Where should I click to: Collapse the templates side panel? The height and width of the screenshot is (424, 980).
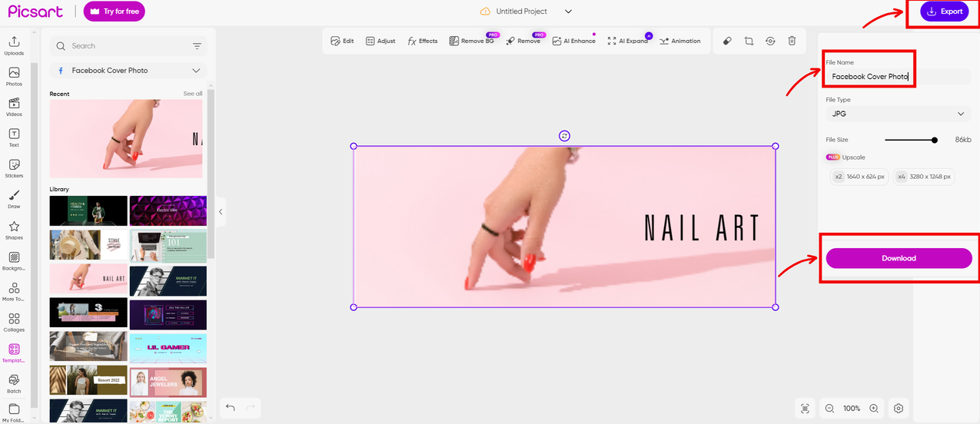[x=221, y=211]
